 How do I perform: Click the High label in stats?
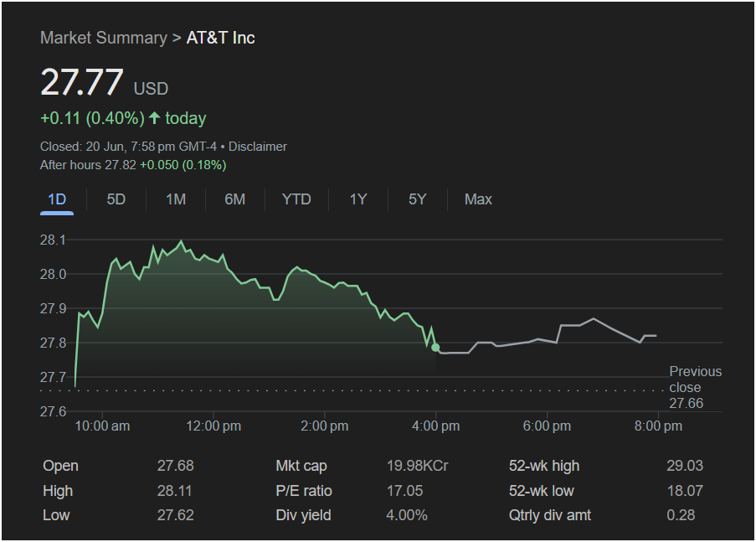[58, 491]
